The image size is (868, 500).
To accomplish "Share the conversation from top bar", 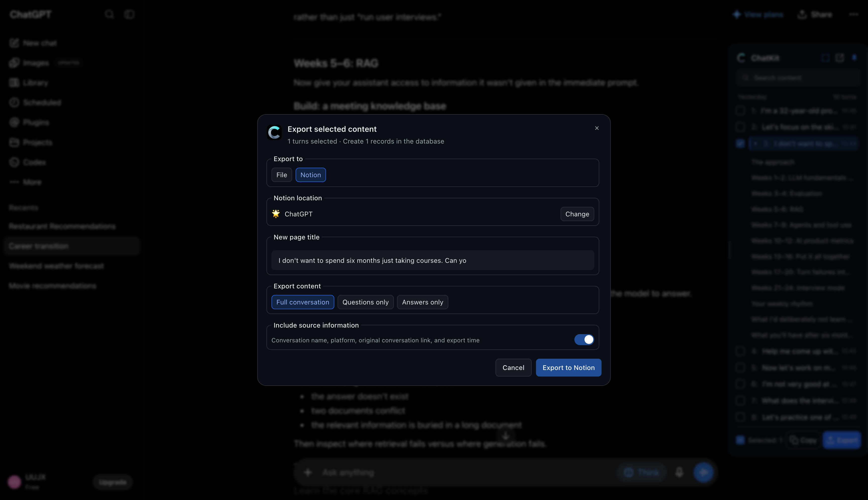I will [815, 14].
